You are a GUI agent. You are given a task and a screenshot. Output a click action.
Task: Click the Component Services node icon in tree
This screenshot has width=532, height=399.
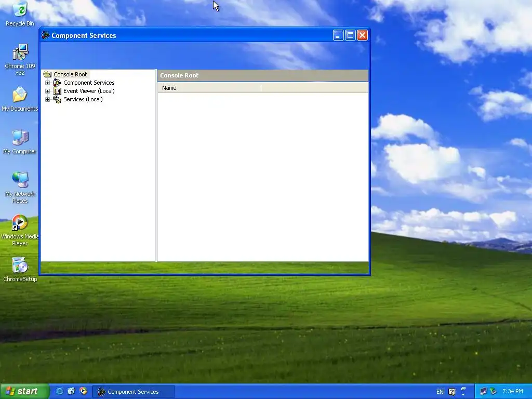coord(57,83)
